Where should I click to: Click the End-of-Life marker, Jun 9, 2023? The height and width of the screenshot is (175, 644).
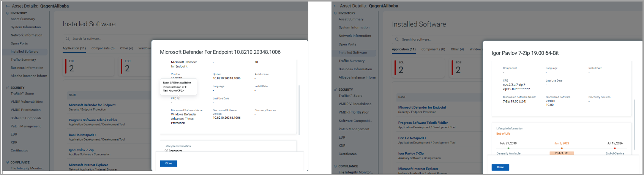click(x=562, y=148)
